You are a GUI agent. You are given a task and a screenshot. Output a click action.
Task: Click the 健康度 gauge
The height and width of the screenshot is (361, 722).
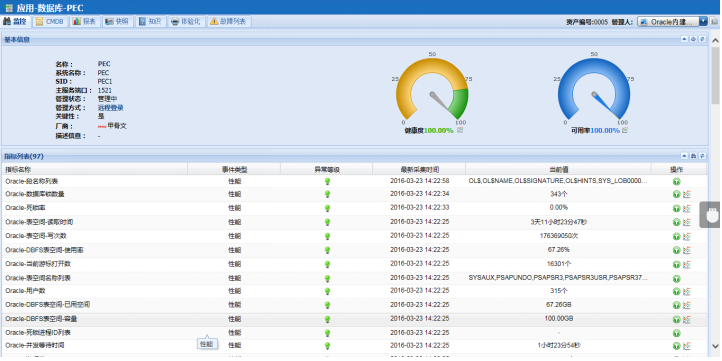(432, 90)
